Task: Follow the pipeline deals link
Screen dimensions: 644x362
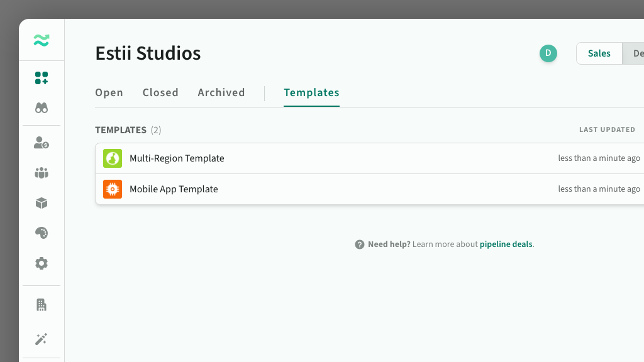Action: point(506,244)
